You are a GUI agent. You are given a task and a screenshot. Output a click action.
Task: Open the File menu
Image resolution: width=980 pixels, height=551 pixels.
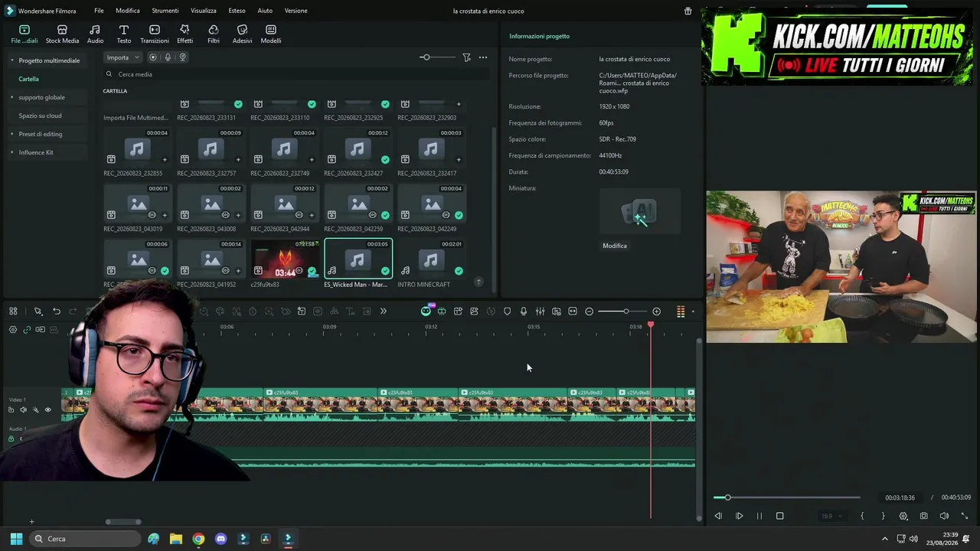[99, 11]
